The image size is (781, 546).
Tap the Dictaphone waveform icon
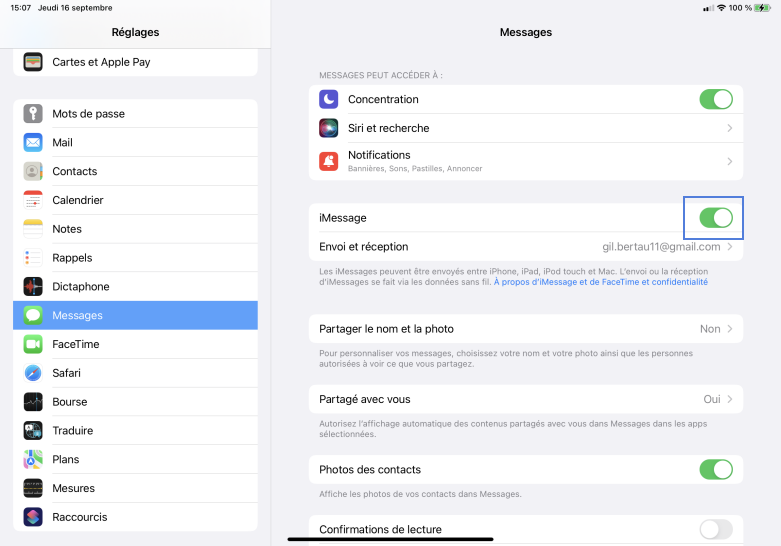pyautogui.click(x=33, y=286)
